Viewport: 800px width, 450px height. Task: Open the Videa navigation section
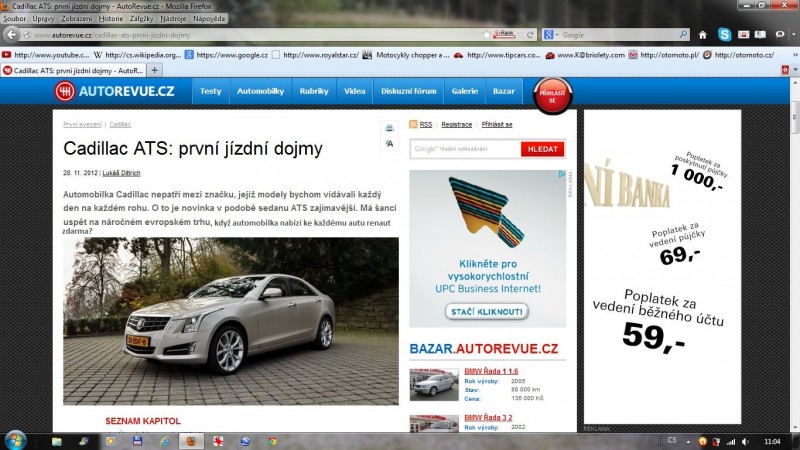pos(355,91)
